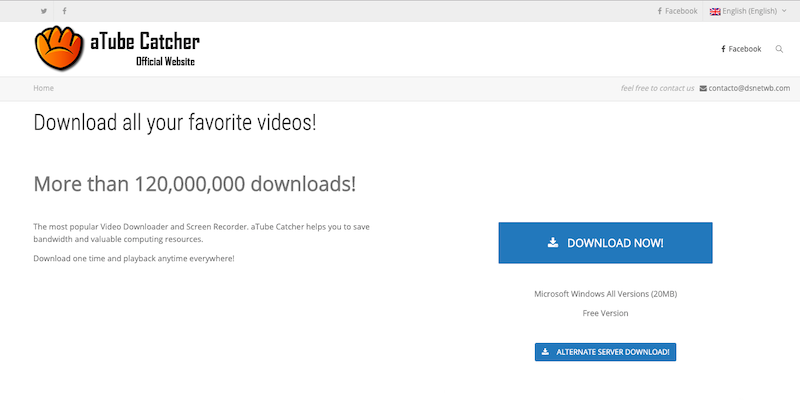Click 'feel free to contact us' text
The image size is (800, 400).
pos(657,88)
